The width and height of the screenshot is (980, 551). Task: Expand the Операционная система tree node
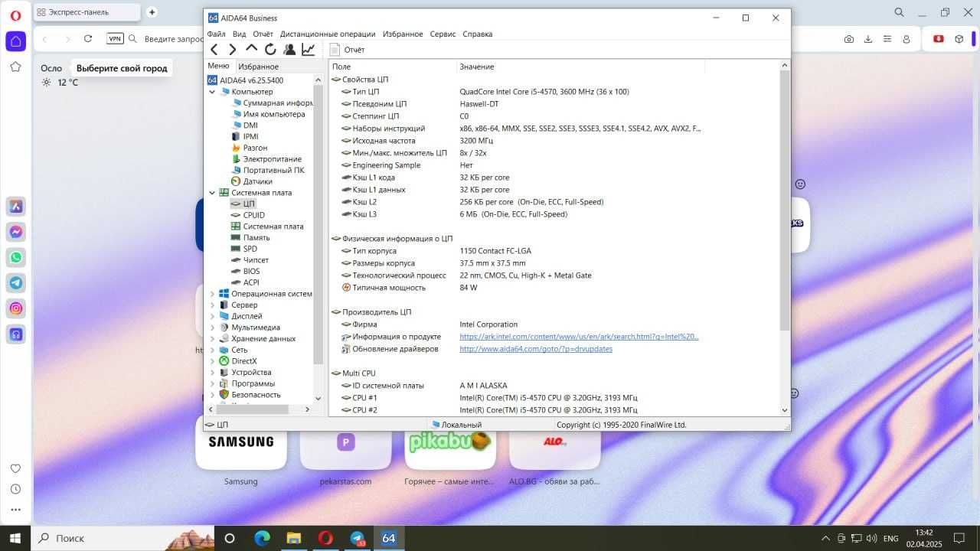click(x=212, y=294)
